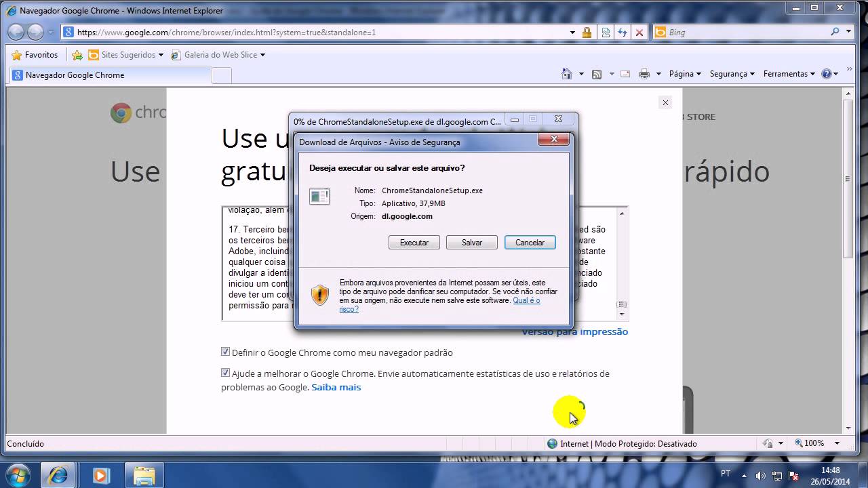The image size is (868, 488).
Task: Click the Action Center flag icon
Action: (793, 476)
